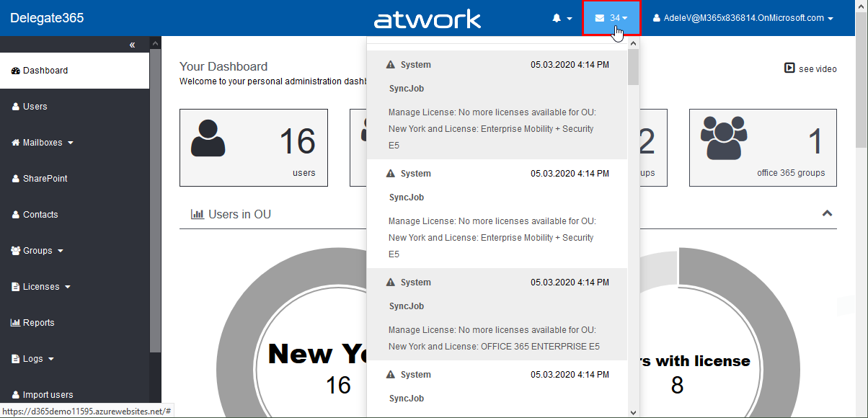This screenshot has height=418, width=868.
Task: Expand the Groups sidebar menu
Action: point(75,251)
